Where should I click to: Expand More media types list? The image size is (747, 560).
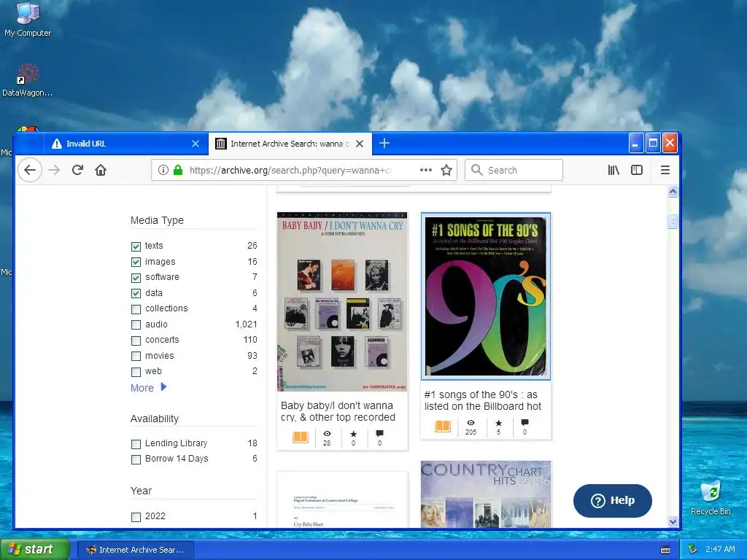[148, 388]
